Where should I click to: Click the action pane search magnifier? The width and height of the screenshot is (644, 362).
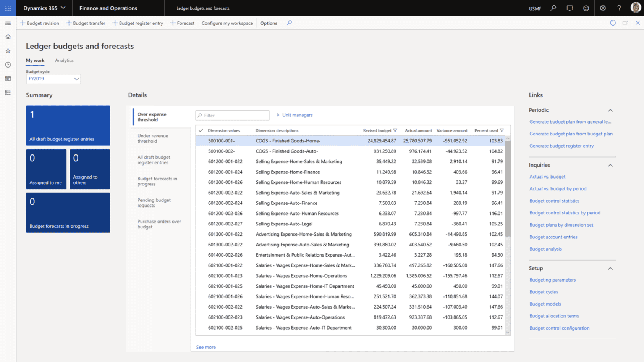point(290,23)
